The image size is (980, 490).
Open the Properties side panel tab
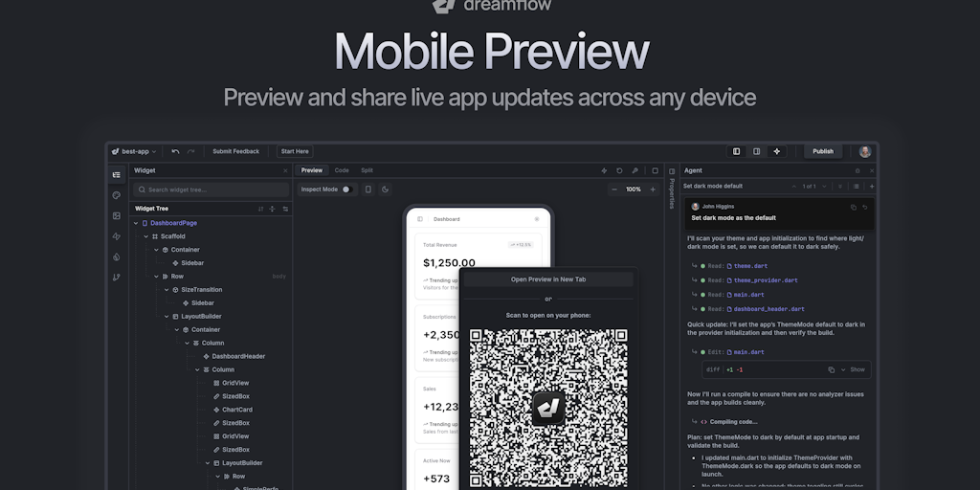click(672, 187)
